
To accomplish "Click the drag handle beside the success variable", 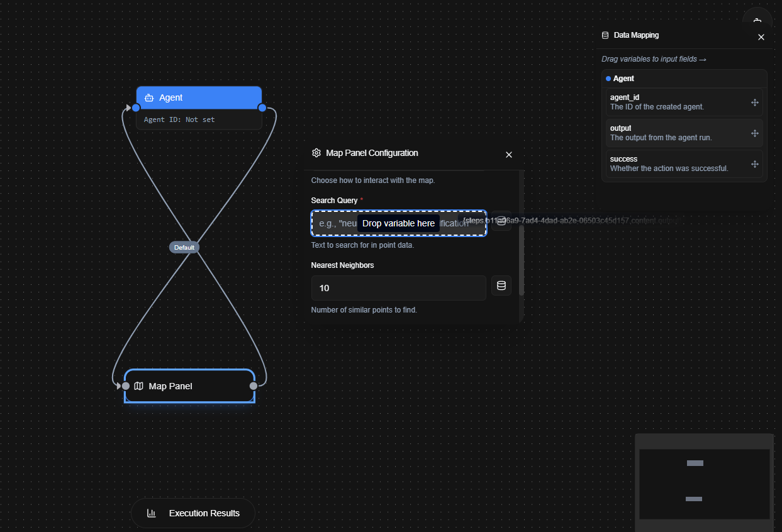I will click(754, 164).
